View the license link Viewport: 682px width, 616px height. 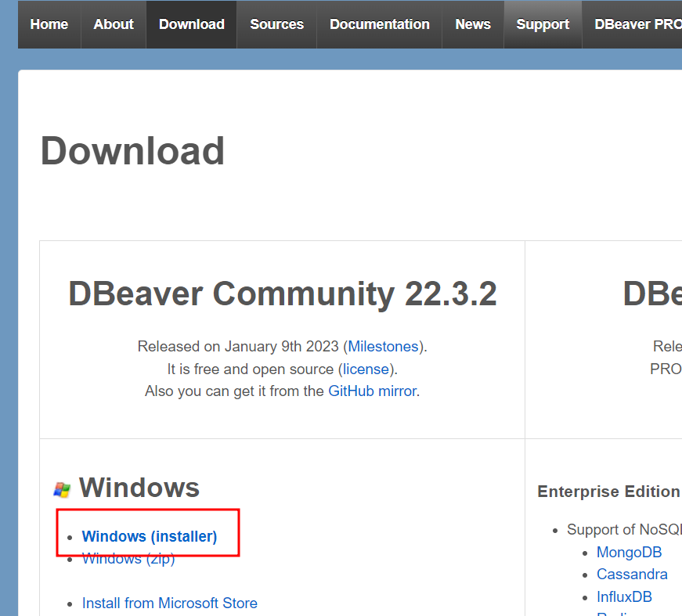366,369
